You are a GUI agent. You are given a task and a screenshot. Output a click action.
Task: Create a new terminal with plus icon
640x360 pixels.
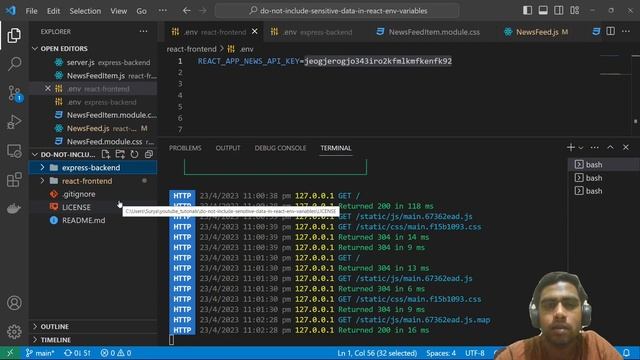coord(571,147)
